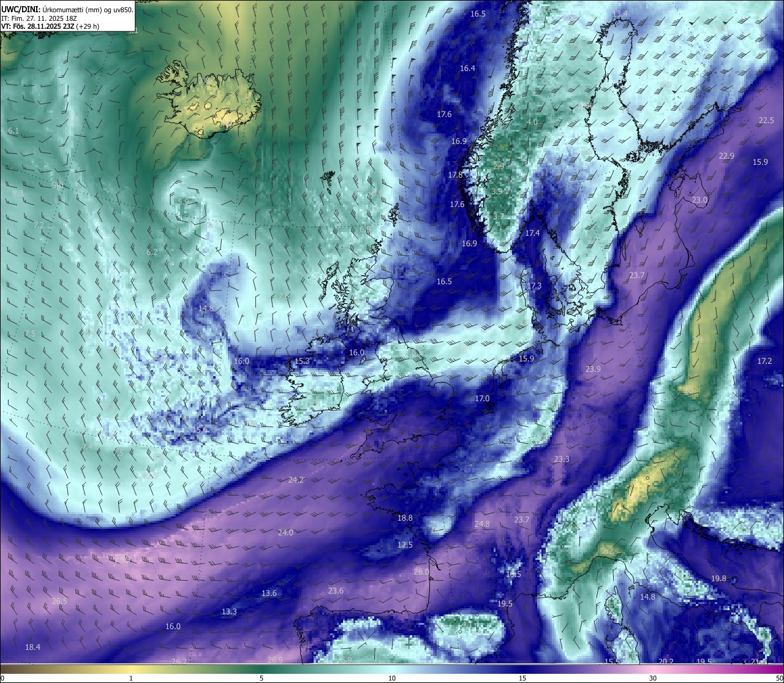The height and width of the screenshot is (683, 784).
Task: Click the 16.4 value off Norway's coast
Action: click(x=467, y=69)
